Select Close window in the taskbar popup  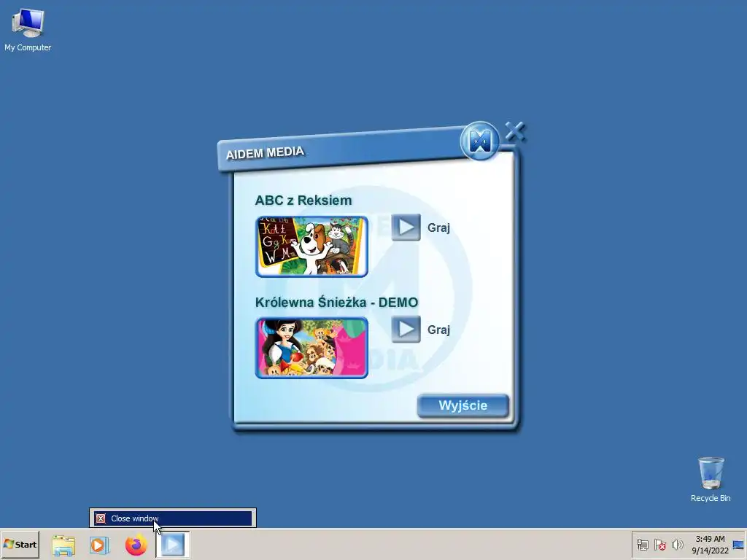pos(172,518)
